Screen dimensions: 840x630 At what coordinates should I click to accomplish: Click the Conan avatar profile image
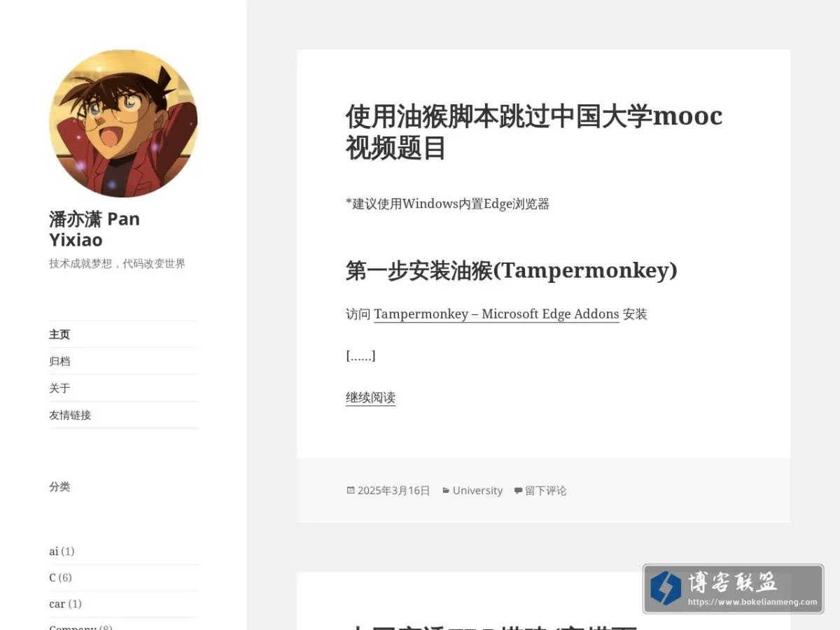point(123,123)
